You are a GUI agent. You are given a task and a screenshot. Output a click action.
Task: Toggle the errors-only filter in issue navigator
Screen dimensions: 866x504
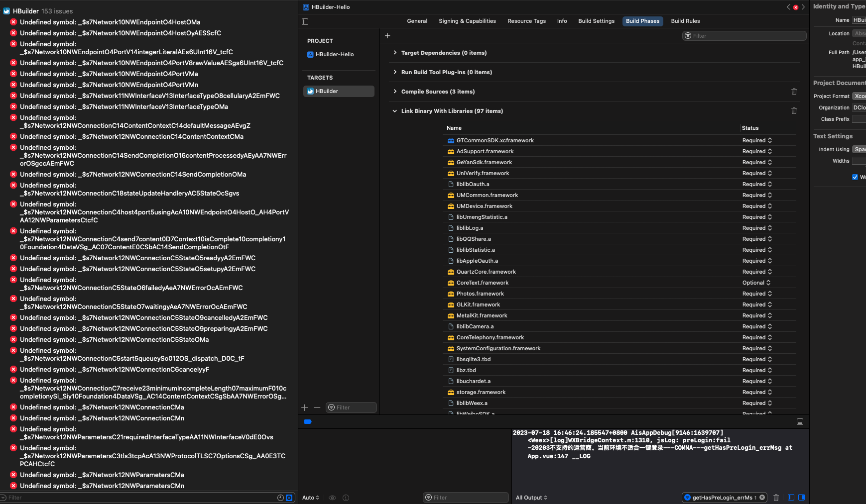[289, 498]
